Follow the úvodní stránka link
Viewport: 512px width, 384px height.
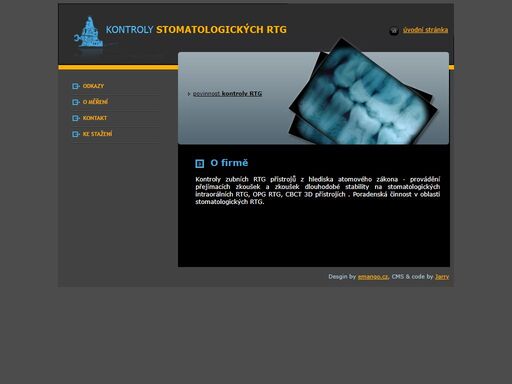(x=425, y=30)
